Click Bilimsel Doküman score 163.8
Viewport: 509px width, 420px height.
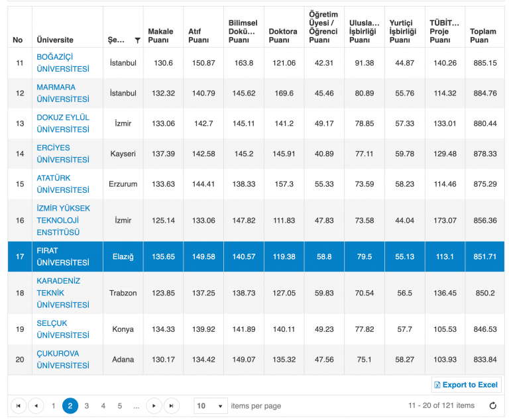point(244,63)
